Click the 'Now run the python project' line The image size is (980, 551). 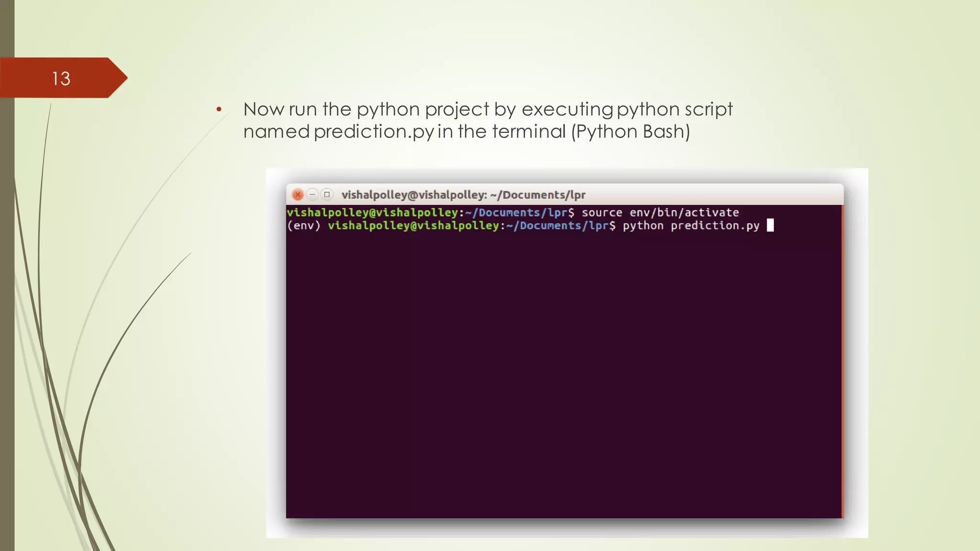coord(487,110)
